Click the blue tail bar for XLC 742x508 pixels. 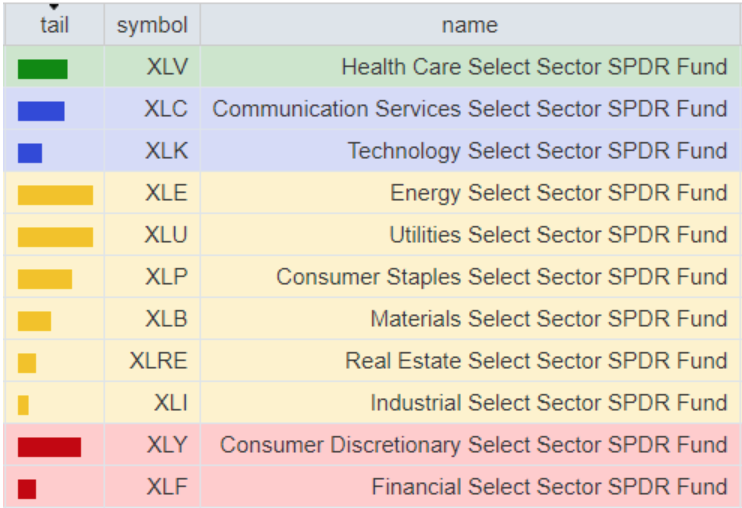[41, 111]
